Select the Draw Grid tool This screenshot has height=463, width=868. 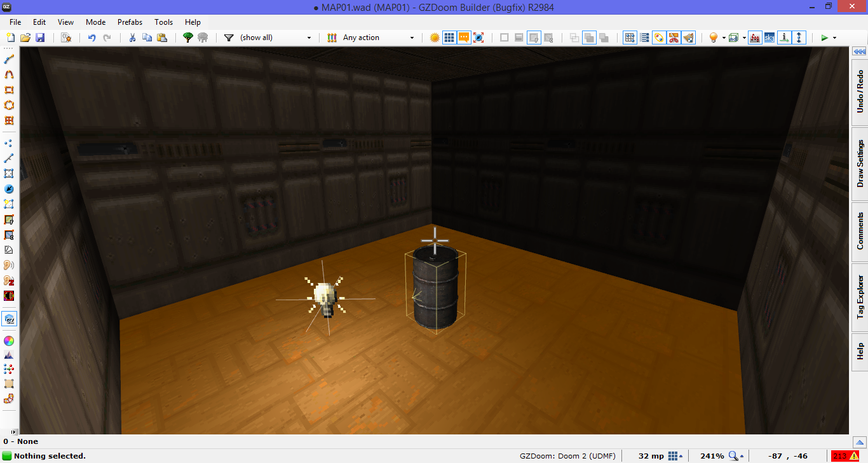pyautogui.click(x=9, y=120)
